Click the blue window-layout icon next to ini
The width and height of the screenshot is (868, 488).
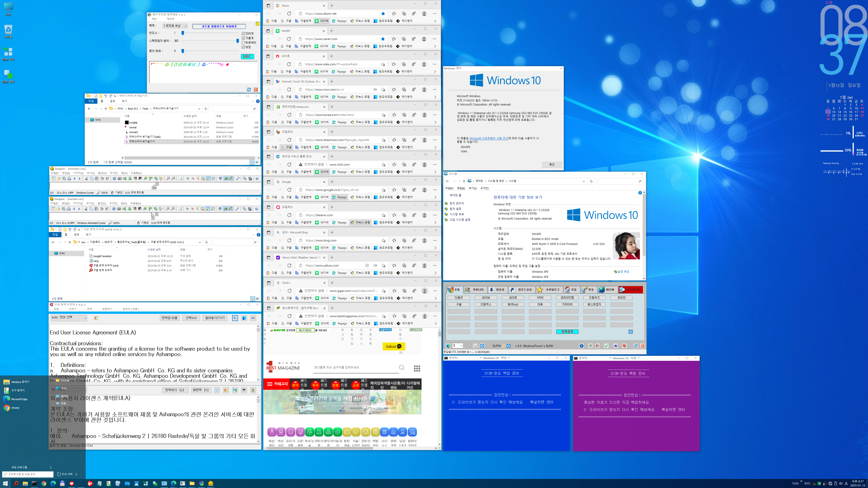coord(244,318)
